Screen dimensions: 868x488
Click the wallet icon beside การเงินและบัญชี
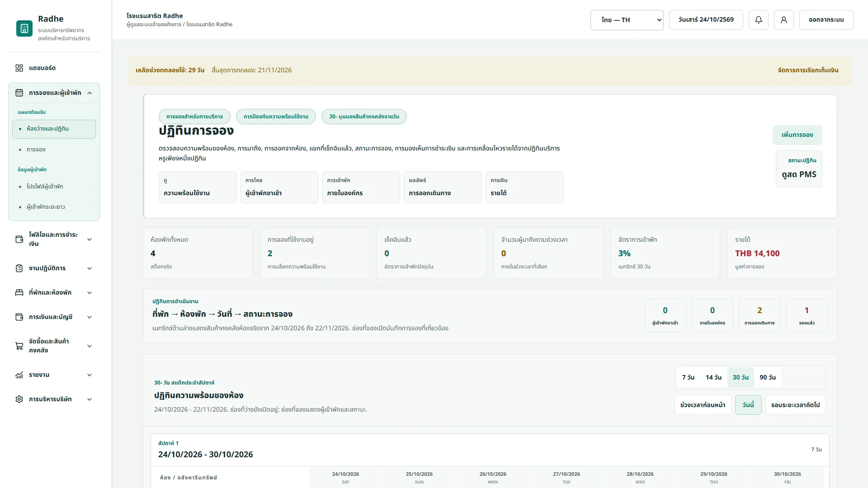tap(19, 317)
